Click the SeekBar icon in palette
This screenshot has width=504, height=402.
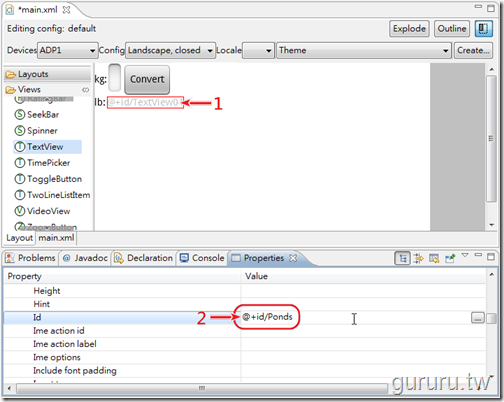[20, 115]
